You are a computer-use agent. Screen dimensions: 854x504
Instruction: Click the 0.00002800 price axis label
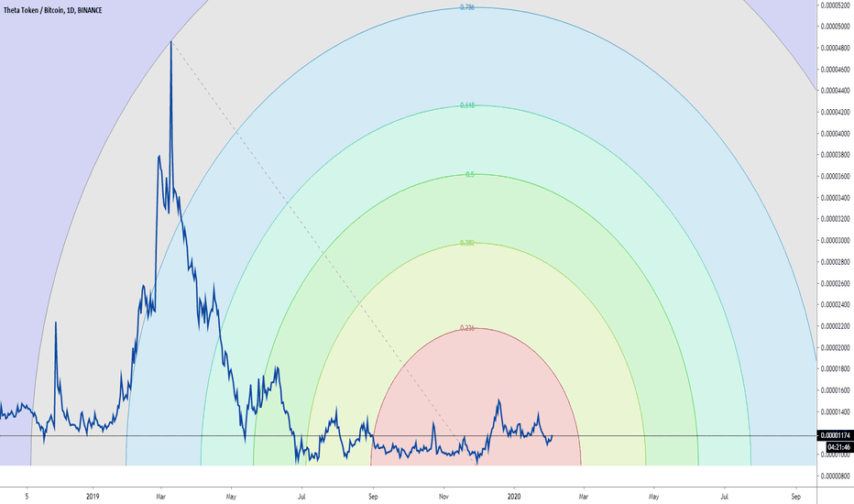point(836,262)
